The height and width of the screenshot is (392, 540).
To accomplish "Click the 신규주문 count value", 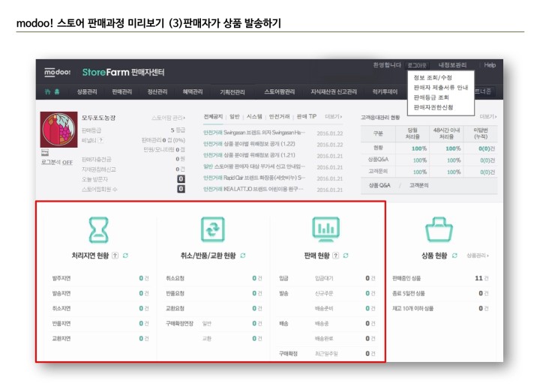I will tap(367, 293).
